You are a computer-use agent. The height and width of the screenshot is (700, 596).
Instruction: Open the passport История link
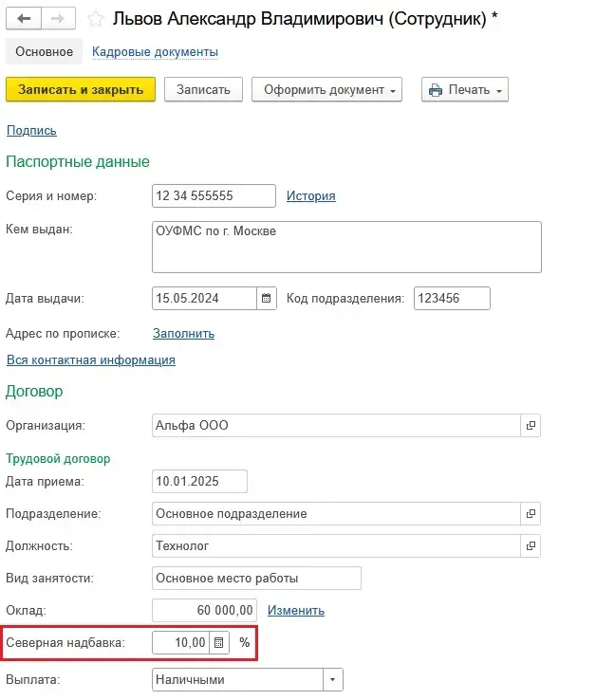coord(311,196)
